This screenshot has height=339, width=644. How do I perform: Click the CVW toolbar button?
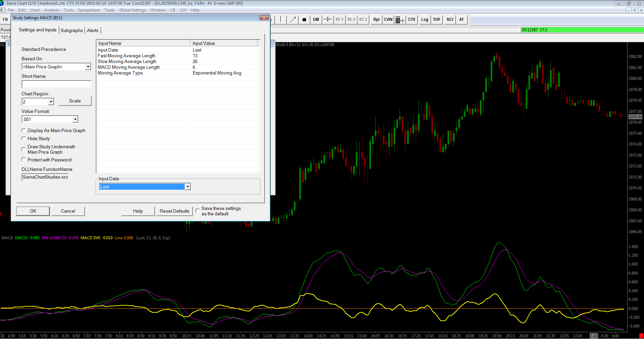[x=388, y=20]
